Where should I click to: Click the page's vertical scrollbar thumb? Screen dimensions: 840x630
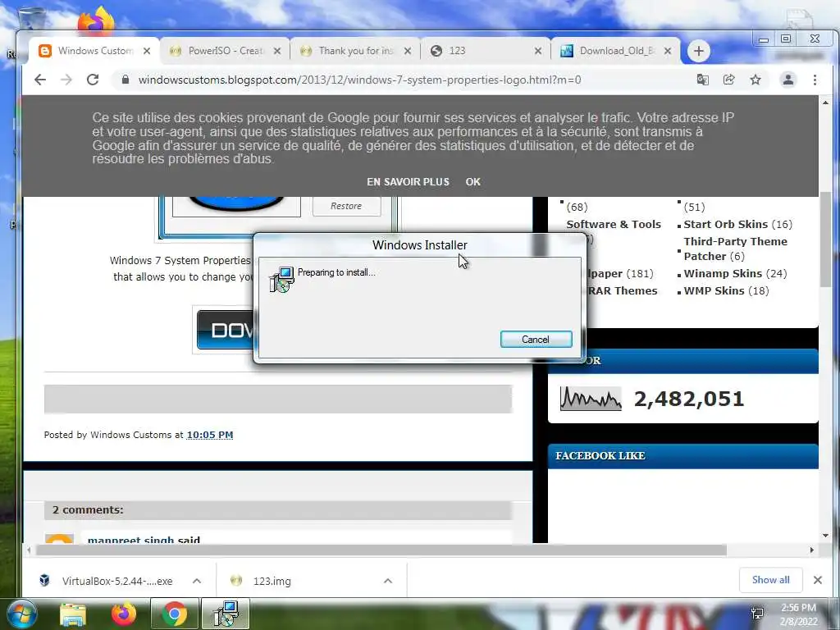click(x=825, y=239)
